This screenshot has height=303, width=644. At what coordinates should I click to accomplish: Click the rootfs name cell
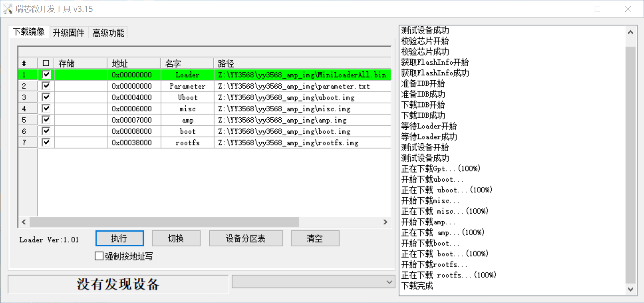[x=187, y=143]
